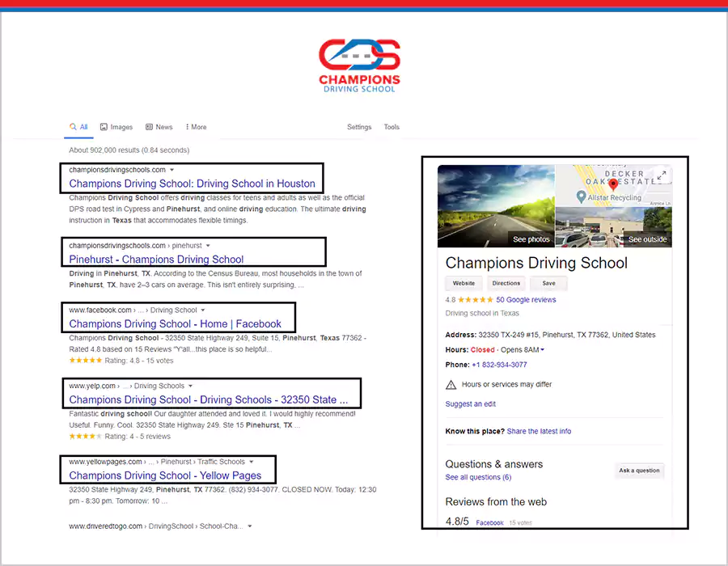Click the Images tab picture icon
728x566 pixels.
pos(104,127)
